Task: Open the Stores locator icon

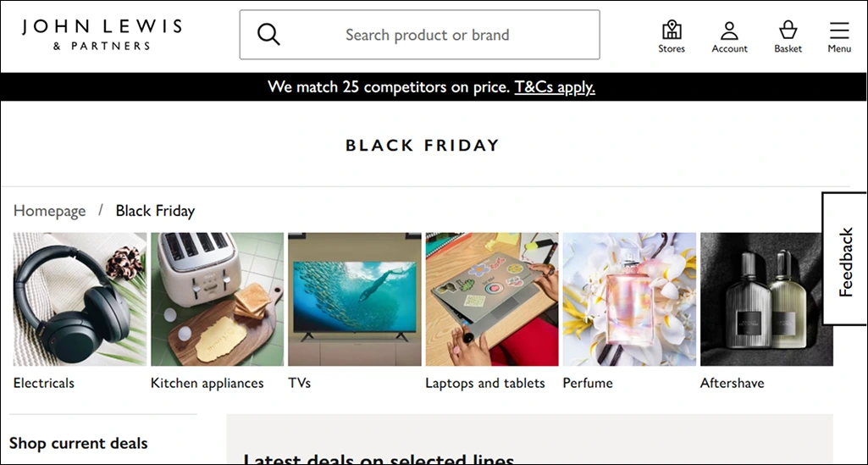Action: [x=672, y=36]
